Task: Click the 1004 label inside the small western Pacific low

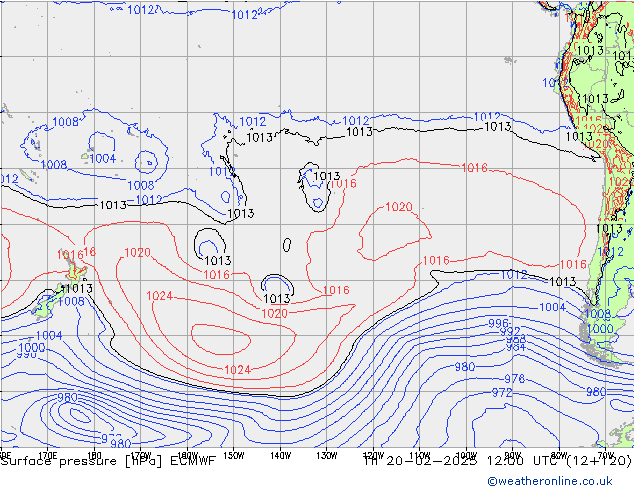Action: pyautogui.click(x=103, y=158)
